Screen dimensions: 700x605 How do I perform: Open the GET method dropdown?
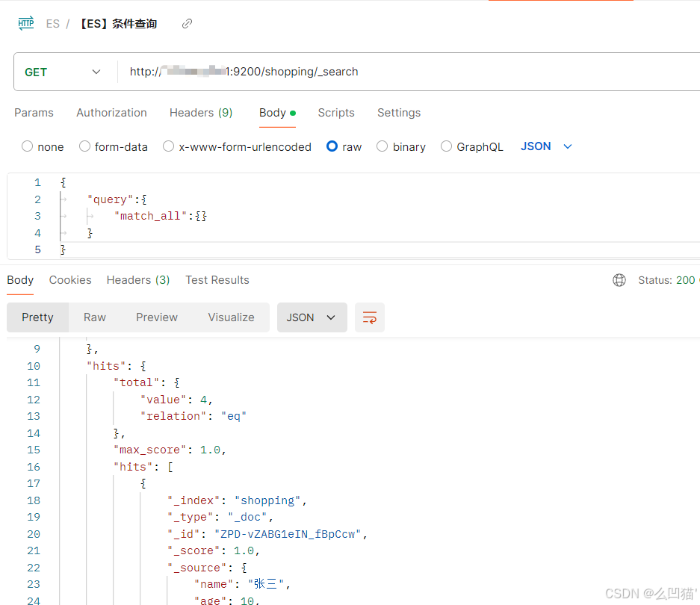pyautogui.click(x=64, y=72)
